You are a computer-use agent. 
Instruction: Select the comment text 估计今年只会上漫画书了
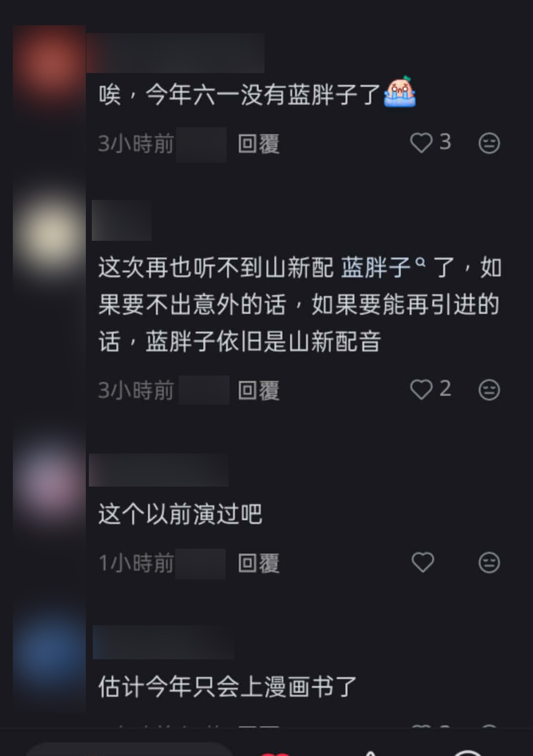[228, 686]
